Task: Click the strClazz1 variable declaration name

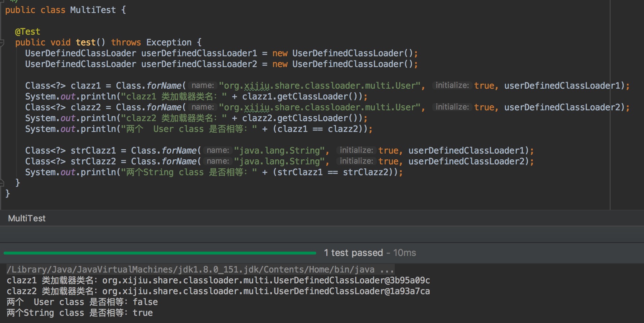Action: [x=93, y=151]
